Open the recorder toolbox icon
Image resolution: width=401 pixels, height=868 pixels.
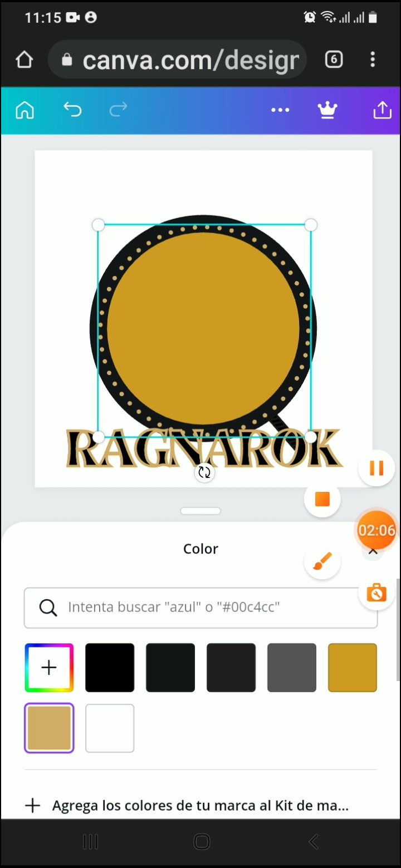point(376,593)
